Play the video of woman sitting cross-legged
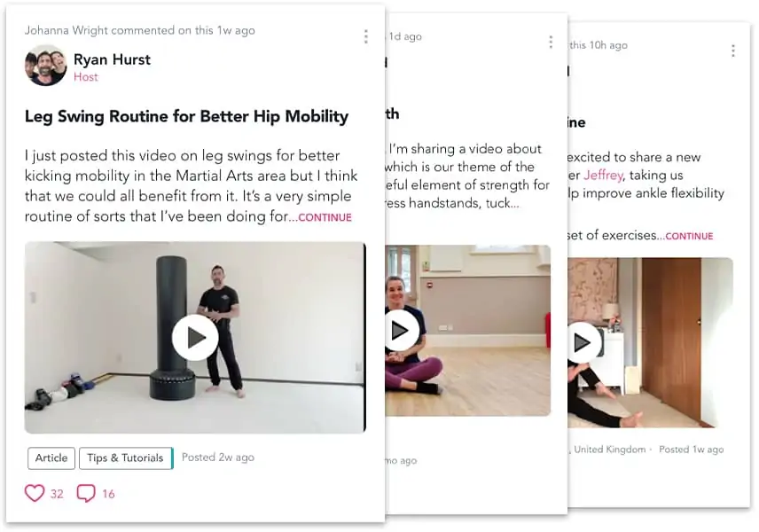The image size is (759, 532). (400, 331)
